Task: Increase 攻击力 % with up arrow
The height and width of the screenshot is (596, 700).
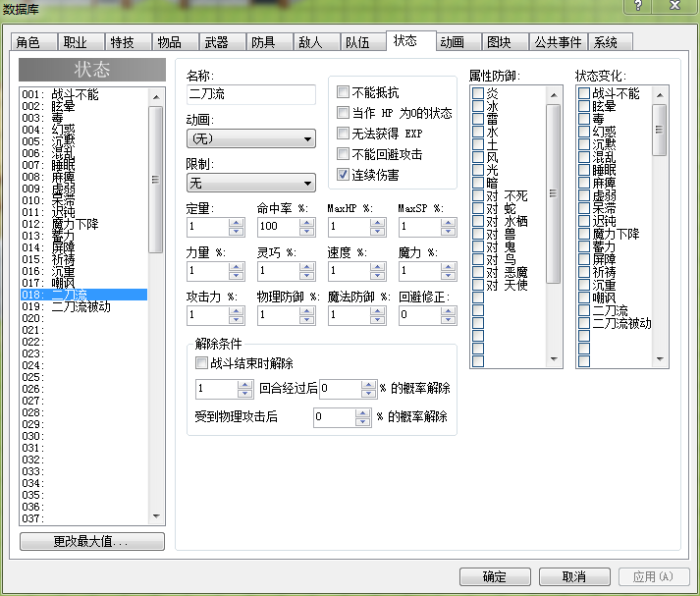Action: [x=237, y=310]
